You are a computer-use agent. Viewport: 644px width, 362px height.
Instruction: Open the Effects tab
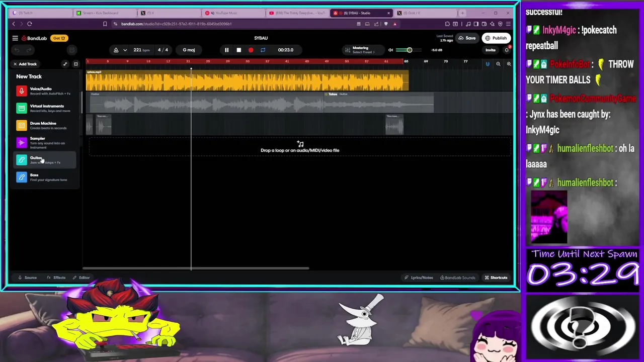(x=56, y=278)
